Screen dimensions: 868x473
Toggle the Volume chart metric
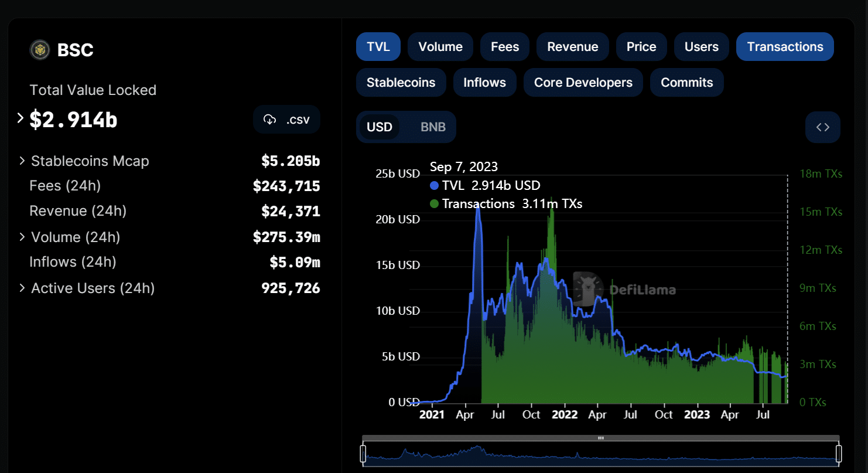[440, 47]
